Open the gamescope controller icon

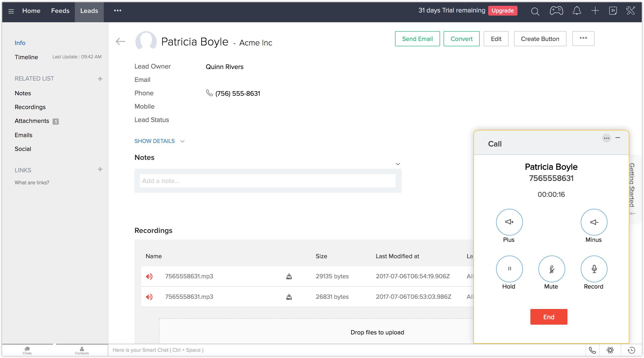(556, 11)
